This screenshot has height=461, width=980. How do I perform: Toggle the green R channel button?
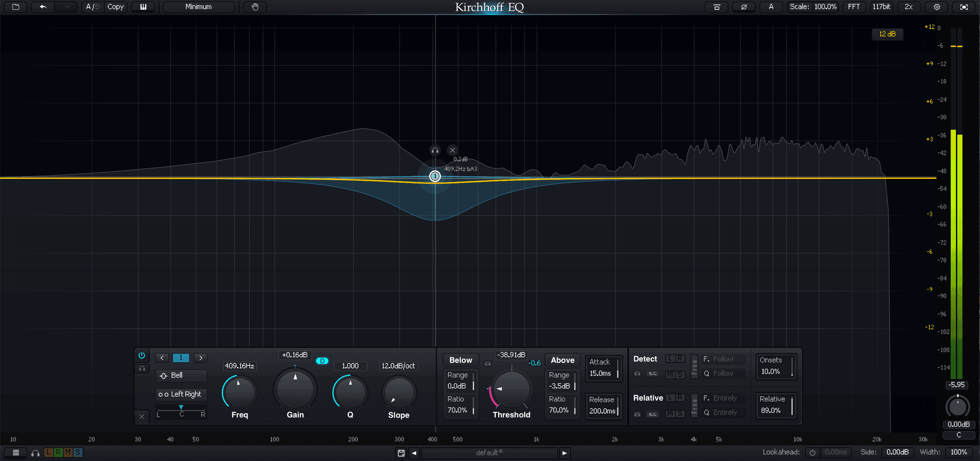[58, 452]
